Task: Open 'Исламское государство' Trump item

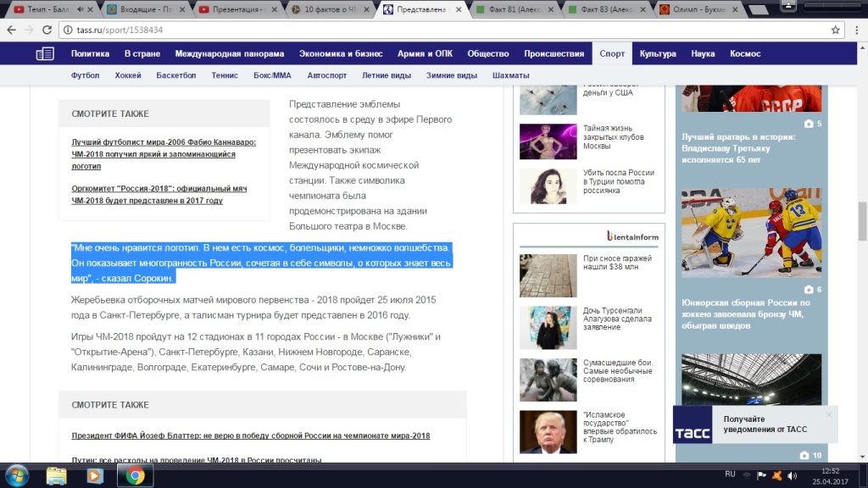Action: click(620, 427)
